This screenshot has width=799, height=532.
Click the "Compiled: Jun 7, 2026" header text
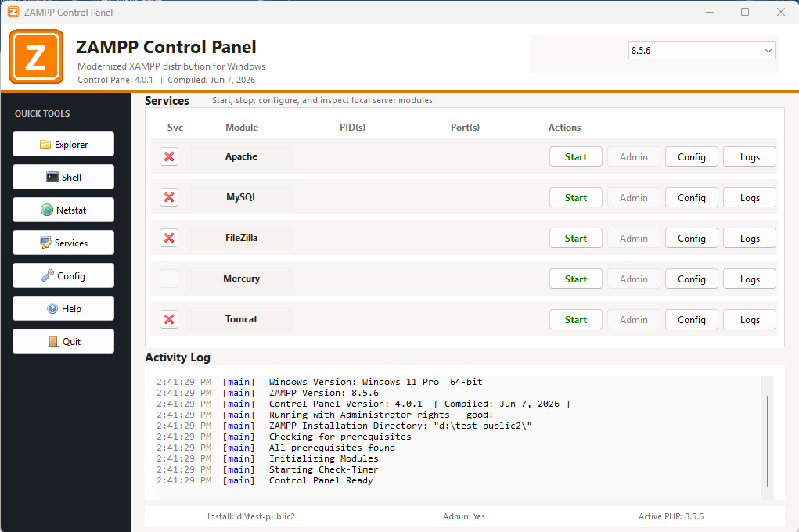211,80
